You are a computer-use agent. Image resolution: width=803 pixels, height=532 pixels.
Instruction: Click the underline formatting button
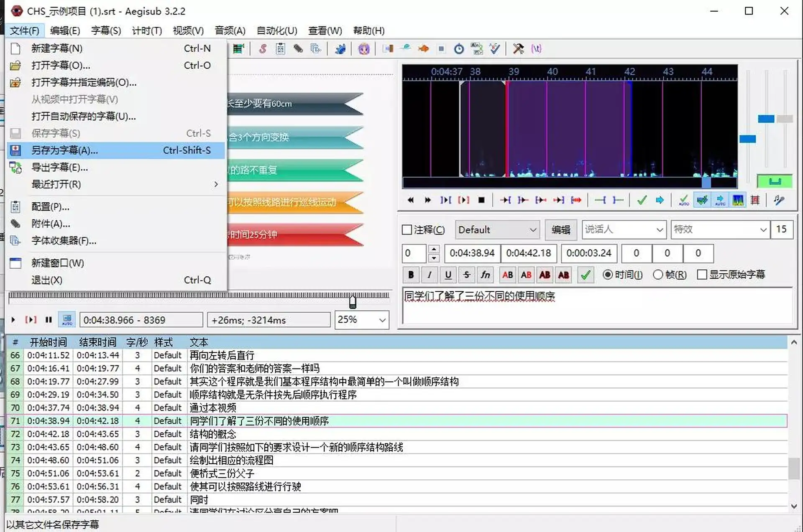tap(448, 275)
